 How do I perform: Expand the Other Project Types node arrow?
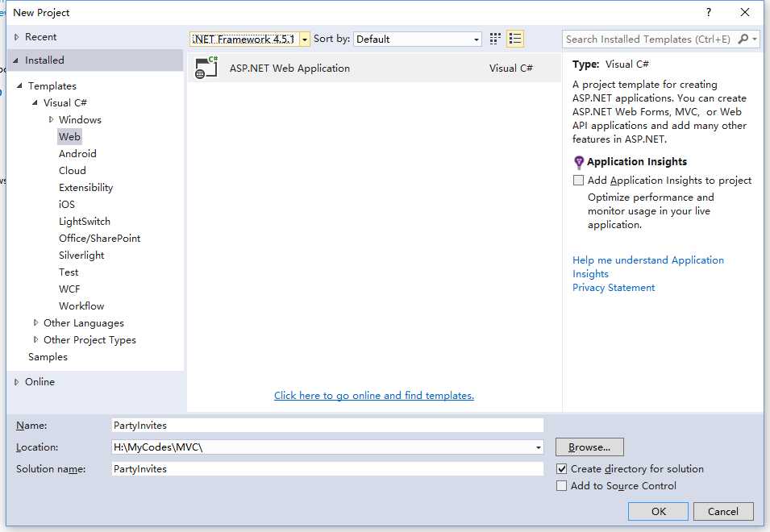coord(35,339)
